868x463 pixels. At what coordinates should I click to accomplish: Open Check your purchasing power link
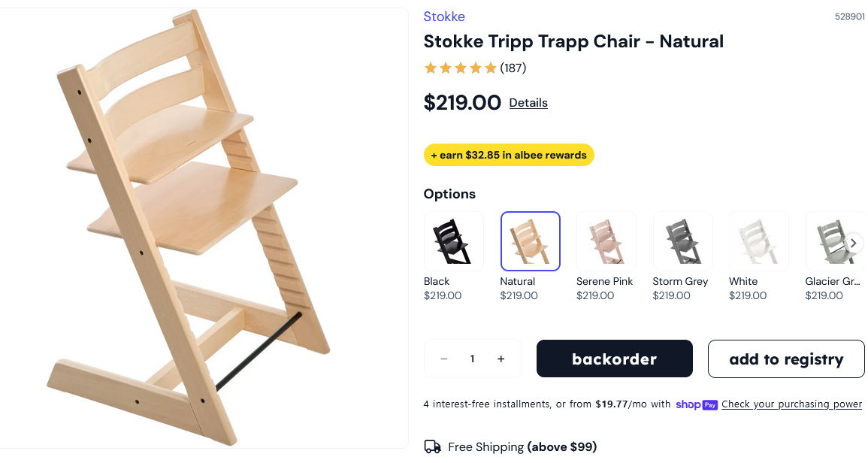pos(791,404)
